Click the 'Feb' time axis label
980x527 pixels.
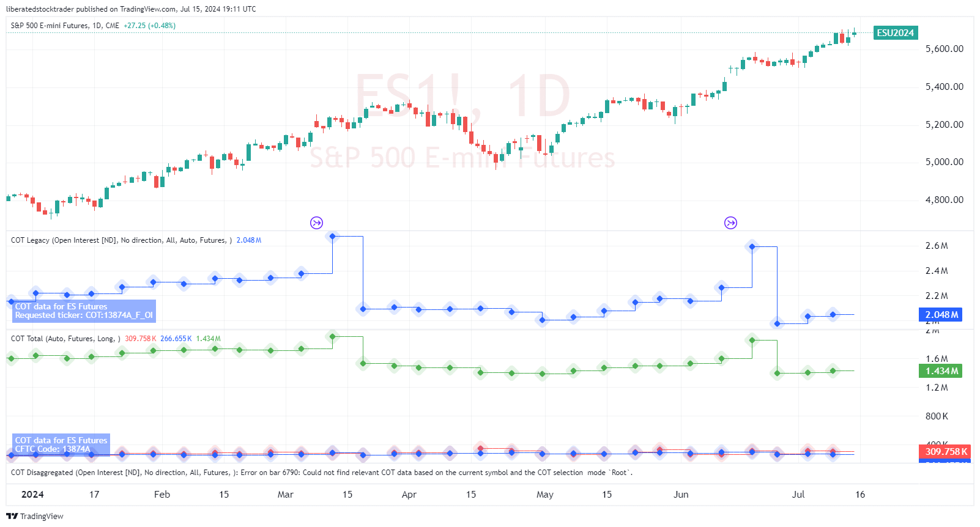coord(162,495)
